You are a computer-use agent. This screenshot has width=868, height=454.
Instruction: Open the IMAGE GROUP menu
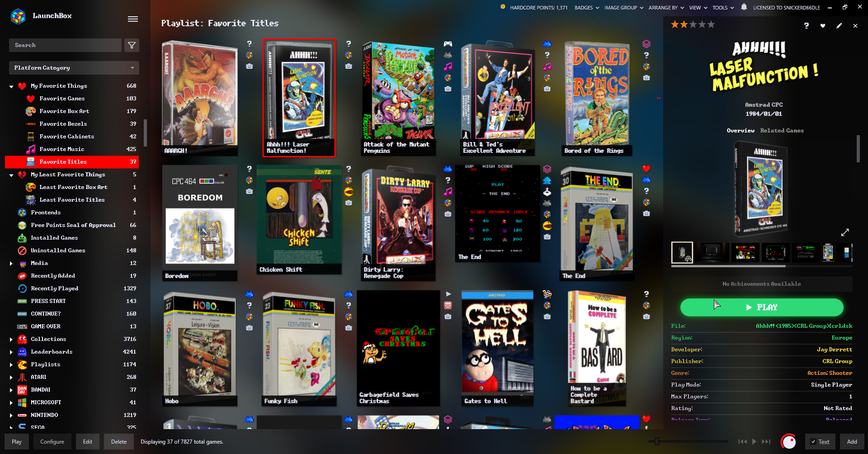(624, 8)
